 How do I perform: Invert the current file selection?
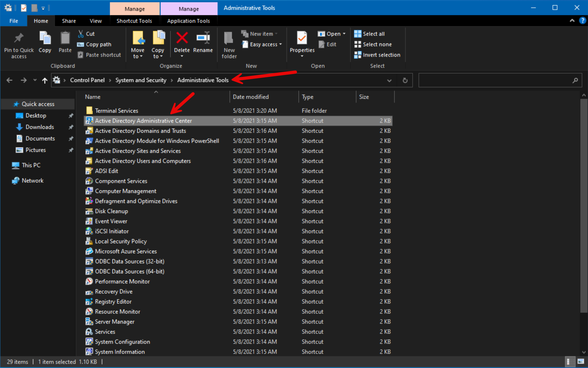(377, 55)
